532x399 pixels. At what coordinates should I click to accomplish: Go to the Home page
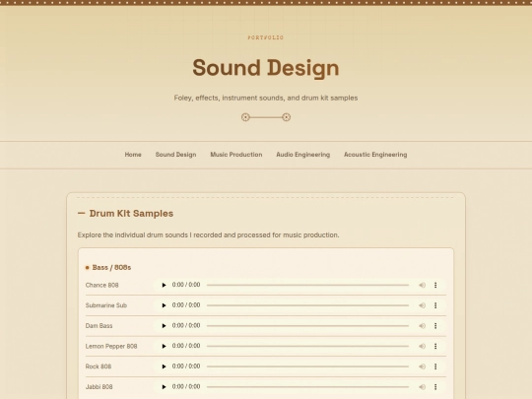coord(133,155)
